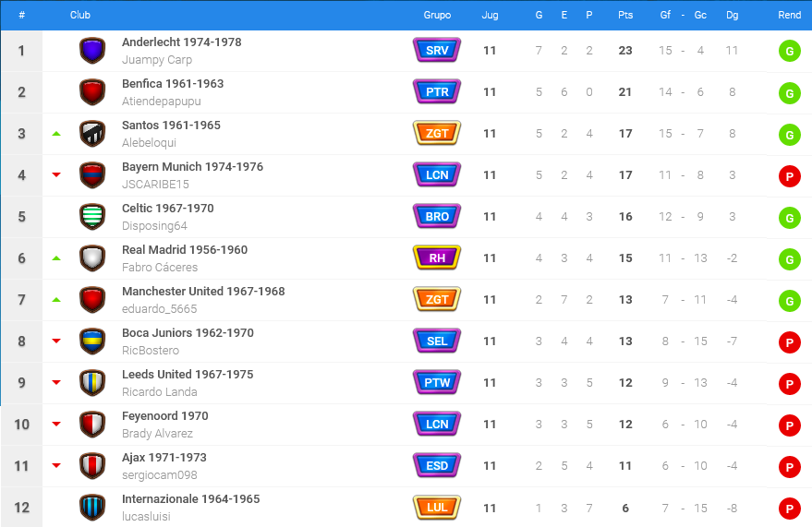The width and height of the screenshot is (812, 527).
Task: Click Anderlecht's purple shield crest
Action: 92,51
